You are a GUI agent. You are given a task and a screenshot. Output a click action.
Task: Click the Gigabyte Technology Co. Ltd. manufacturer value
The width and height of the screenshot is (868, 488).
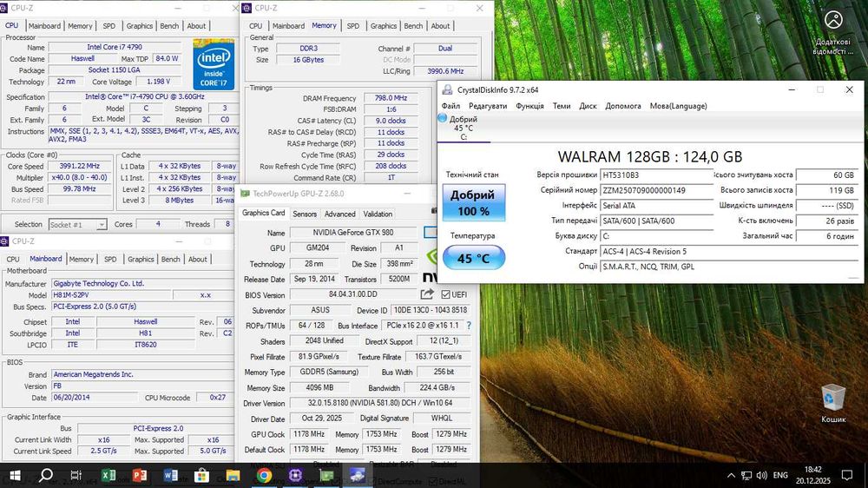pos(143,284)
